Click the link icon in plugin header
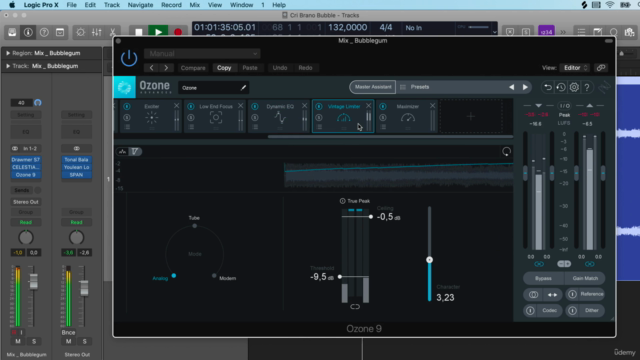Screen dimensions: 640x360 [600, 68]
